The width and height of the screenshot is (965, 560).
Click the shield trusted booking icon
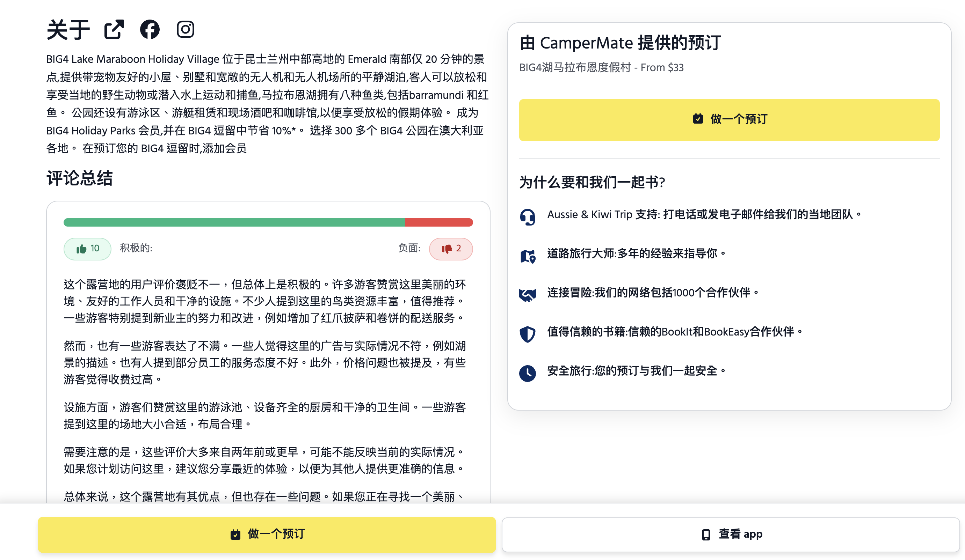(527, 334)
